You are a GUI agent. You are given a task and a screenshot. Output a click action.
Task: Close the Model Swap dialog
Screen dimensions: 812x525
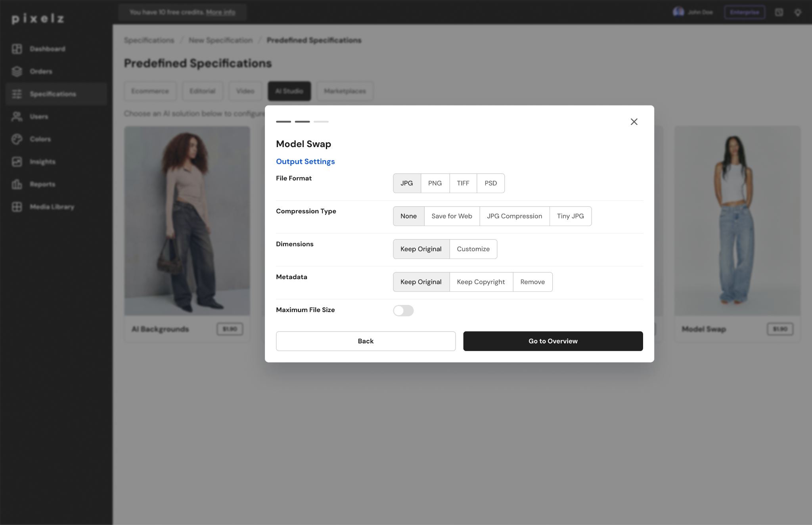click(x=634, y=122)
